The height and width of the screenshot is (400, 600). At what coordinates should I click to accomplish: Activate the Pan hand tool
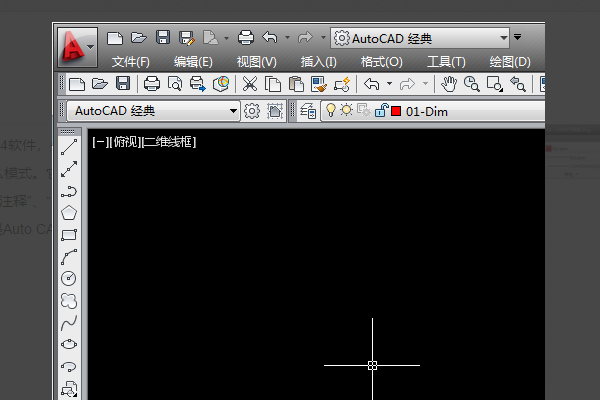pos(449,84)
